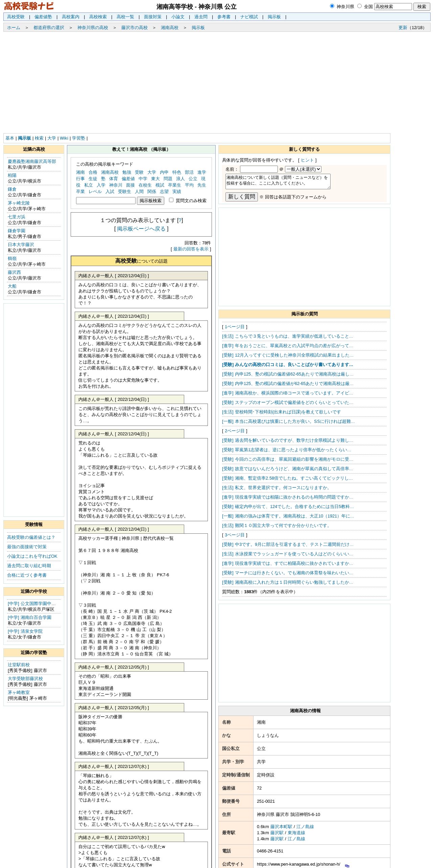The image size is (434, 868).
Task: Open question list 3ページ目 link
Action: point(235,535)
